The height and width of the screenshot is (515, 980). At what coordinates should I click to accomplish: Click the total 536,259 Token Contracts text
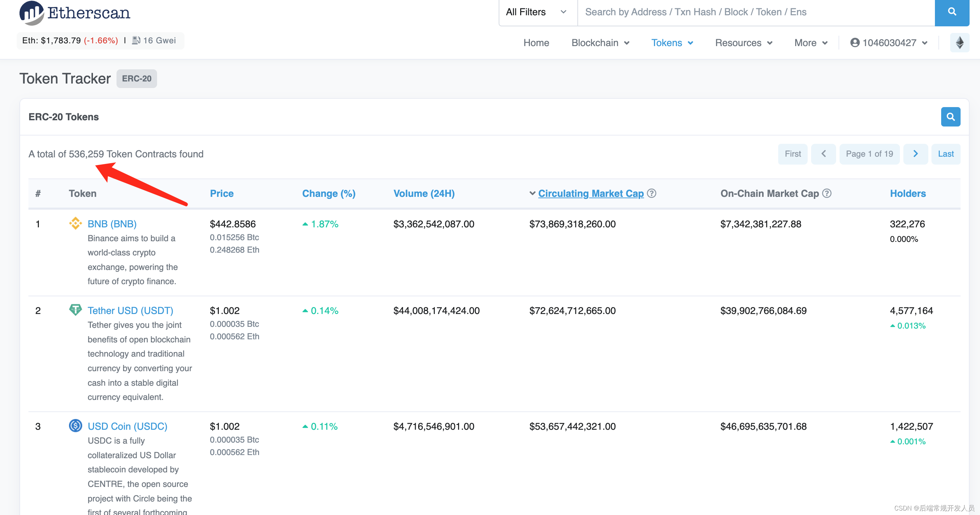point(116,154)
